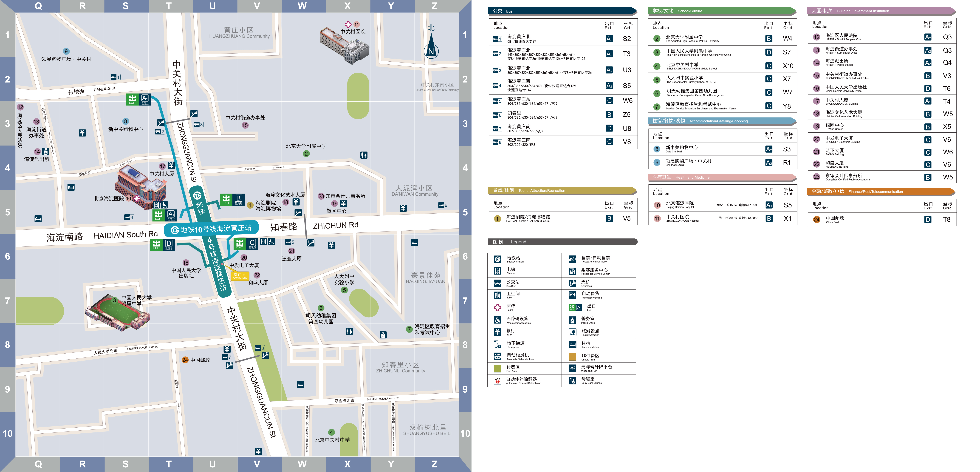This screenshot has width=980, height=472.
Task: Click the police office icon beside 海淀派出所 marker 14
Action: click(x=45, y=152)
